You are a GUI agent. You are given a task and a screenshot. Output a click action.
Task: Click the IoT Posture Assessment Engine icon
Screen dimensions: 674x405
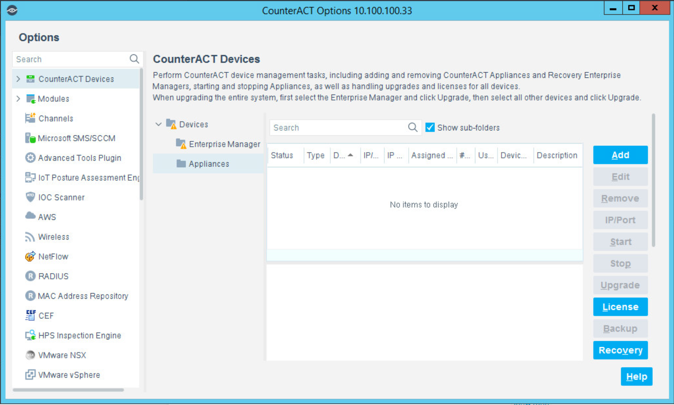[x=30, y=177]
